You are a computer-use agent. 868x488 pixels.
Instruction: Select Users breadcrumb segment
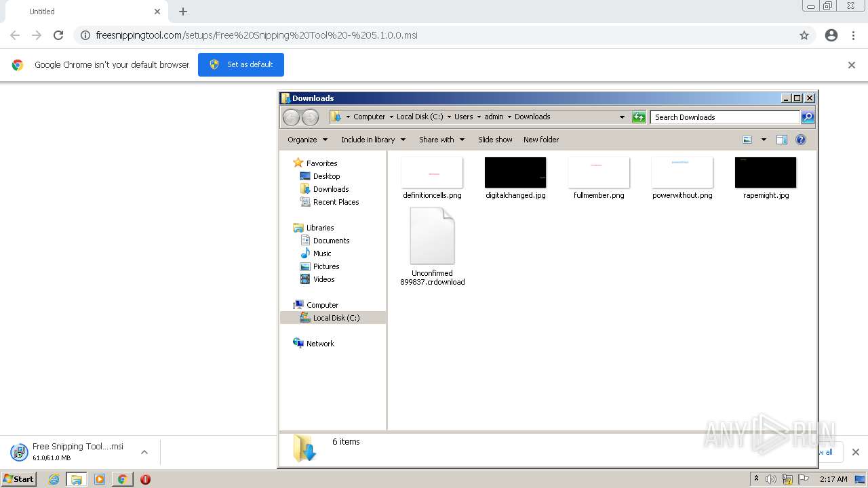tap(464, 117)
